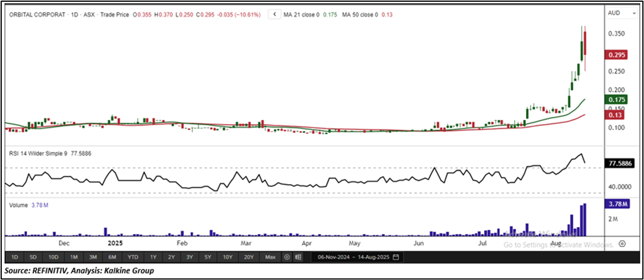Set chart range to 20Y
This screenshot has height=280, width=644.
coord(249,258)
